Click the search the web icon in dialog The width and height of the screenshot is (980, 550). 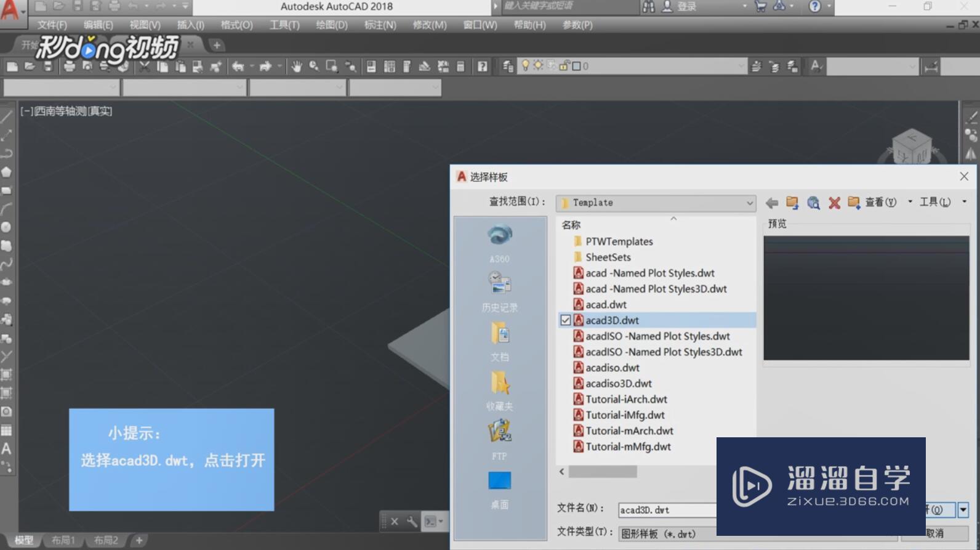click(x=813, y=203)
